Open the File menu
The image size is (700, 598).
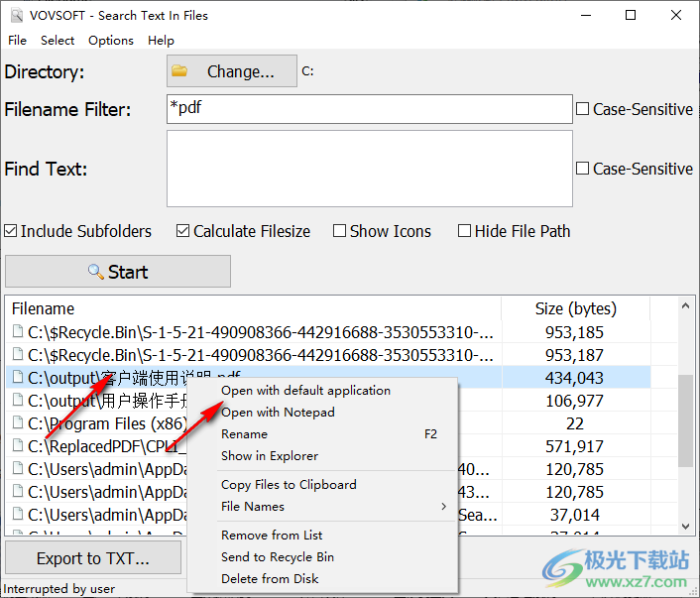click(x=17, y=41)
